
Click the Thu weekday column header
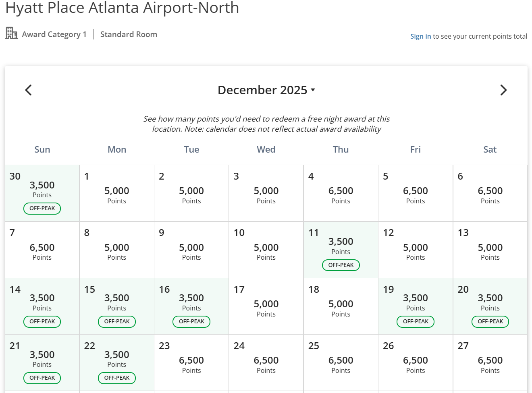pos(341,149)
